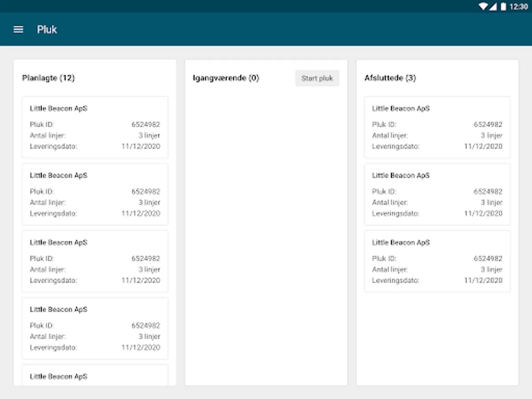Open the second Little Beacon ApS card under Planlagte
532x399 pixels.
95,194
